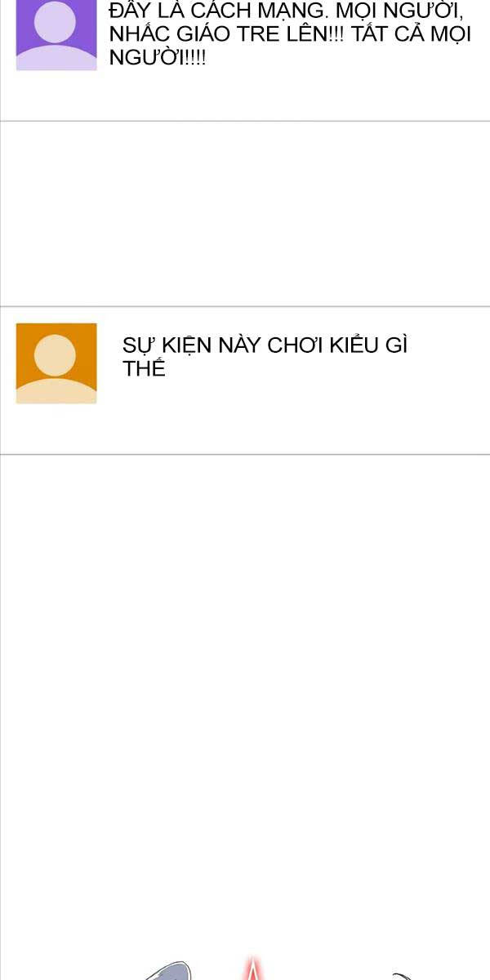Click the orange user avatar icon
Viewport: 490px width, 980px height.
(56, 363)
